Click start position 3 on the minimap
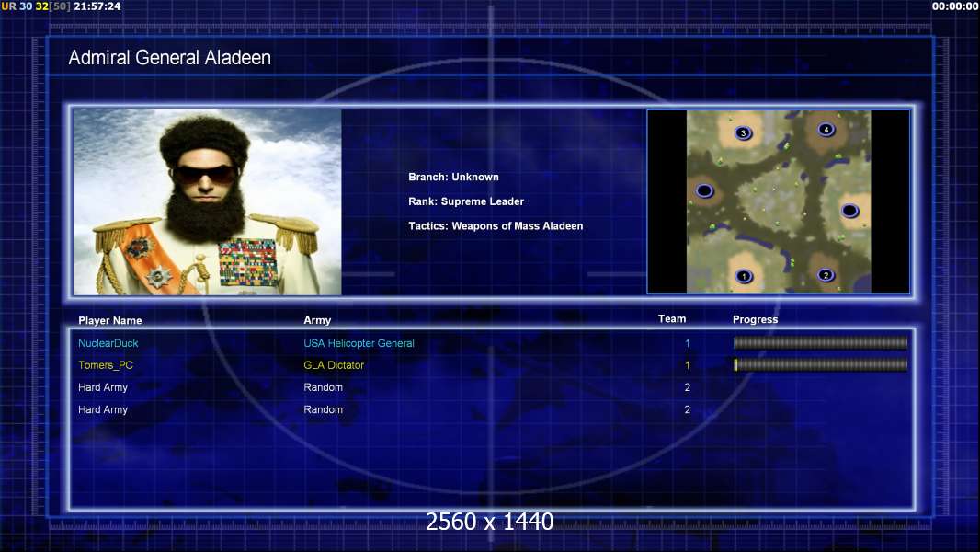 [x=743, y=132]
